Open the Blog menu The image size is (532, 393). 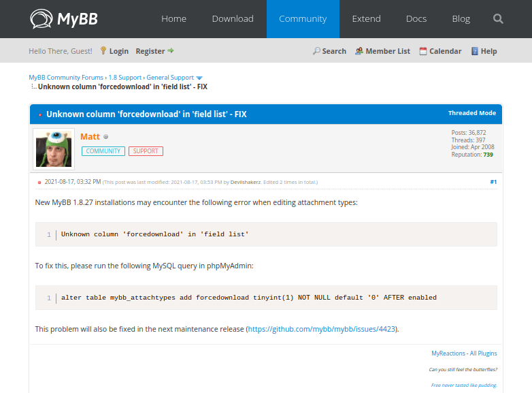coord(461,18)
